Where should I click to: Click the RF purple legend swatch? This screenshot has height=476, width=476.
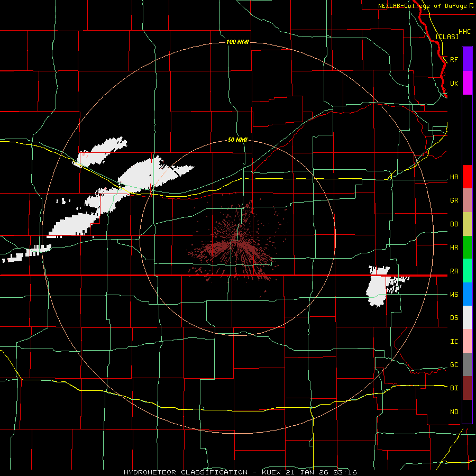[467, 59]
